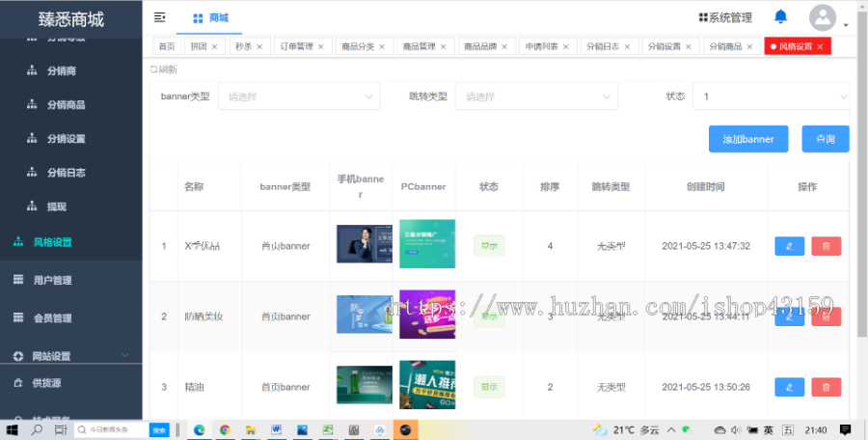Image resolution: width=868 pixels, height=440 pixels.
Task: Open File Explorer from taskbar
Action: tap(251, 429)
